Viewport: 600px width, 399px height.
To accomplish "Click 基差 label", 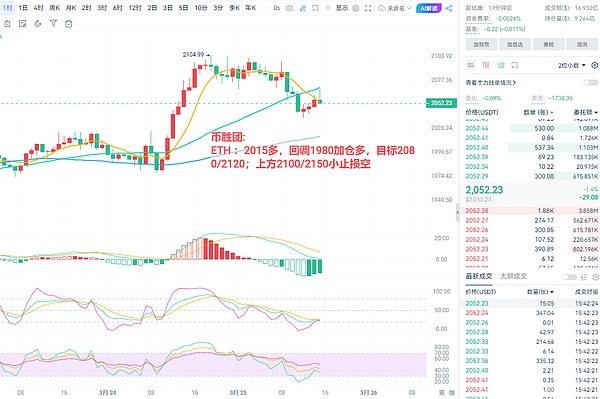I will pyautogui.click(x=472, y=29).
